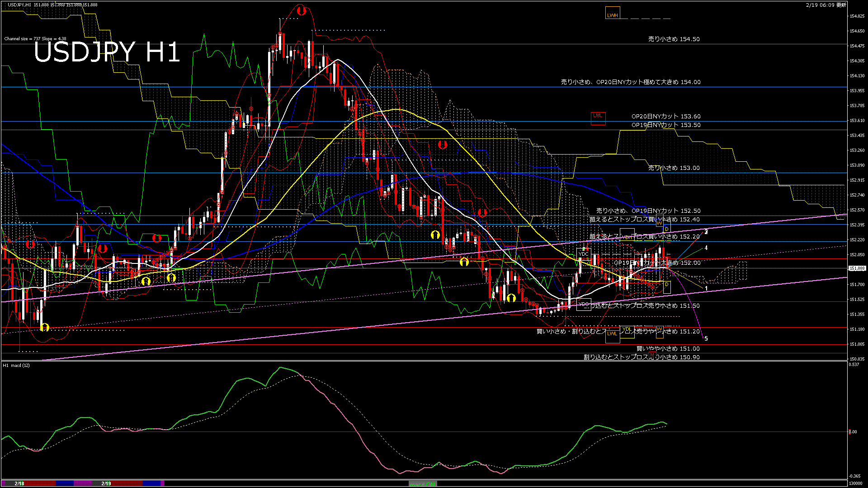Click the 2/19 session date marker
Viewport: 868px width, 488px height.
[106, 483]
